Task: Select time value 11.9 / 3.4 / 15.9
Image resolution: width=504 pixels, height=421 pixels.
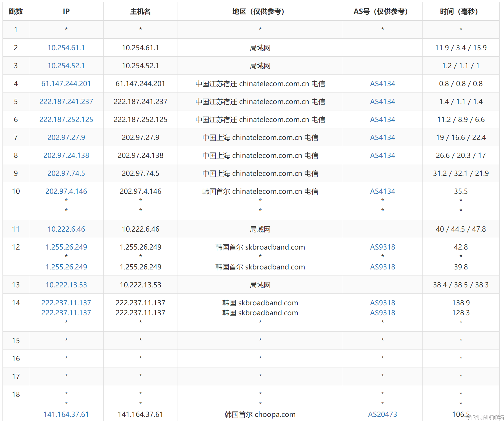Action: point(461,48)
